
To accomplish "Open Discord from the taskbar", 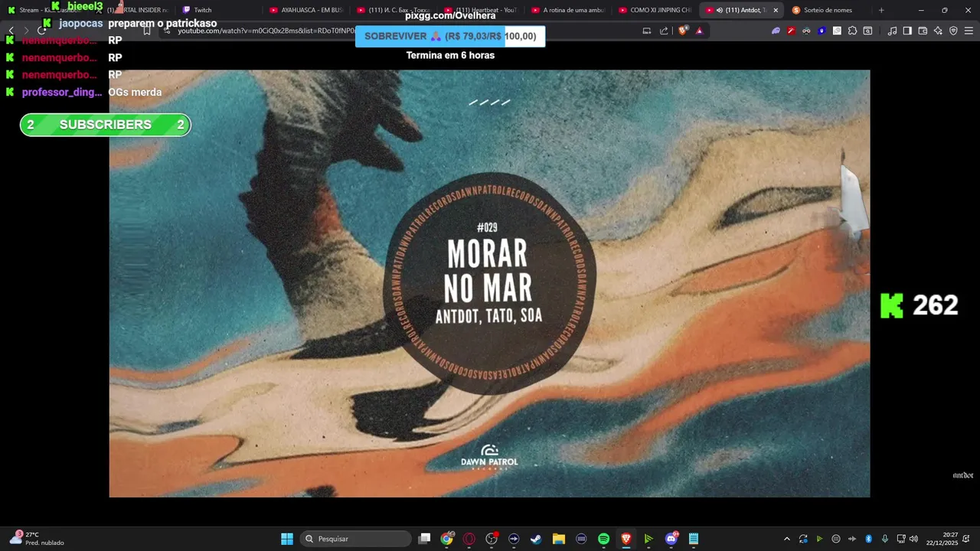I will [671, 539].
